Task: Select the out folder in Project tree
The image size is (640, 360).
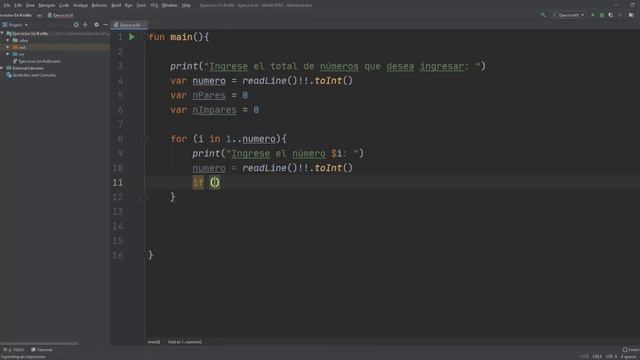Action: (22, 47)
